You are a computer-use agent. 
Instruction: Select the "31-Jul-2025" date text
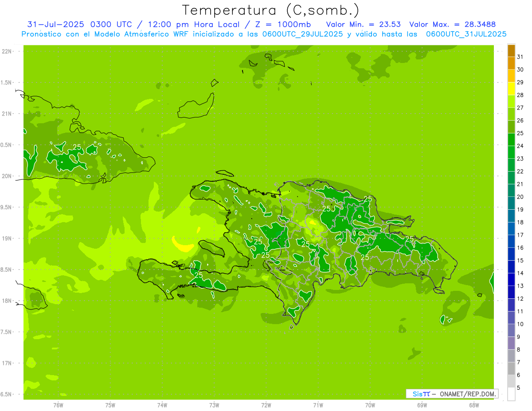pyautogui.click(x=56, y=24)
